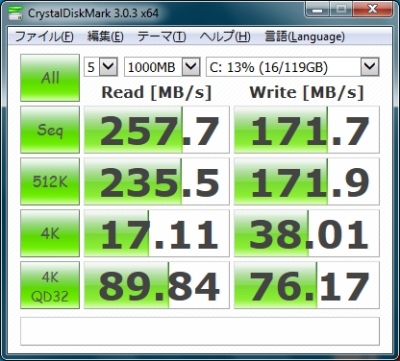Select 4K read result 17.11
The image size is (400, 361).
(157, 233)
